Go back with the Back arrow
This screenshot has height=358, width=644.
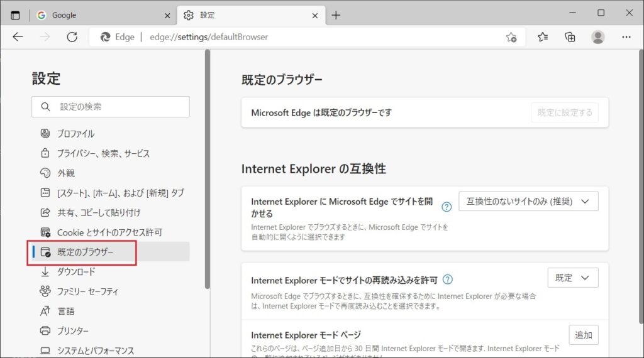18,37
